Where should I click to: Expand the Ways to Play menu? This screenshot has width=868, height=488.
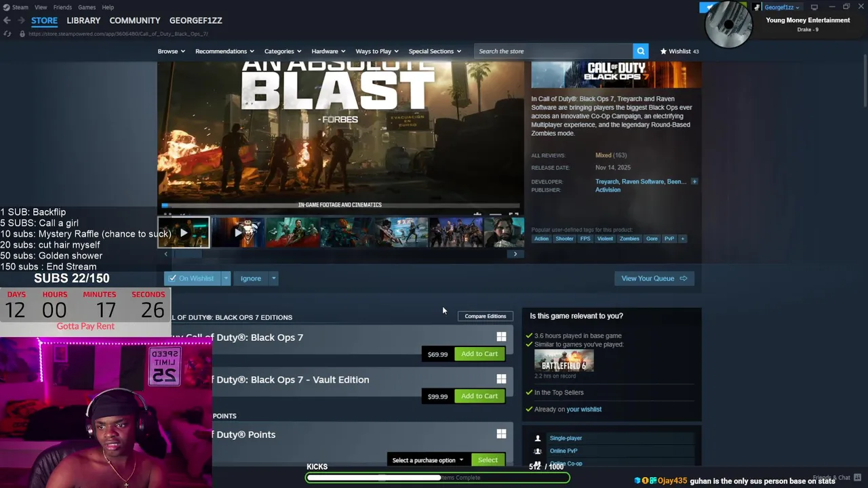click(377, 52)
